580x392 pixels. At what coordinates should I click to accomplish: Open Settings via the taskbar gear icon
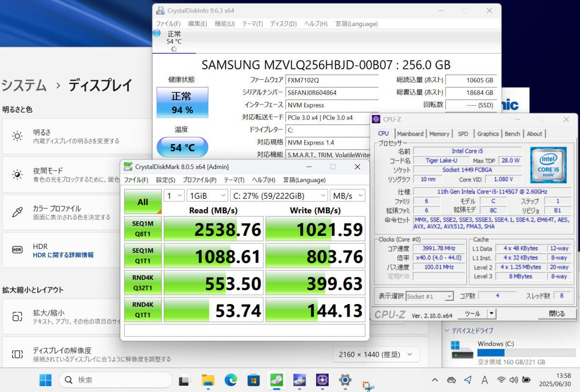click(345, 380)
